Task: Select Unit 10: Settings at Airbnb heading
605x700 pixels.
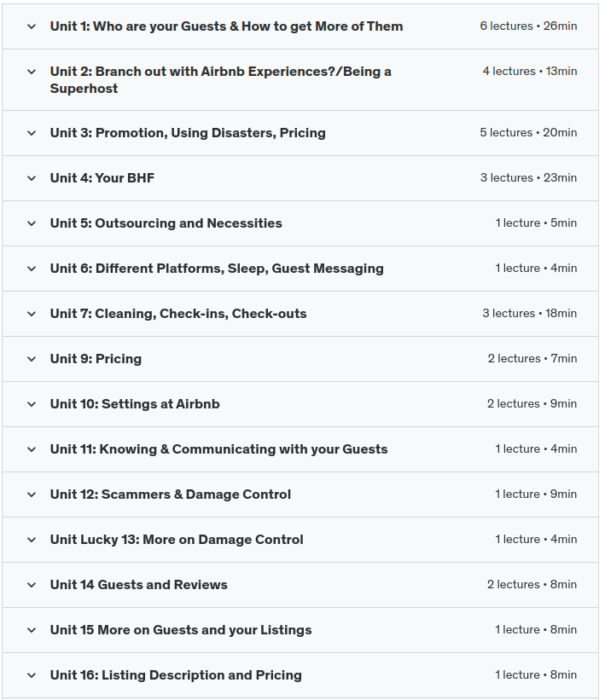Action: coord(135,404)
